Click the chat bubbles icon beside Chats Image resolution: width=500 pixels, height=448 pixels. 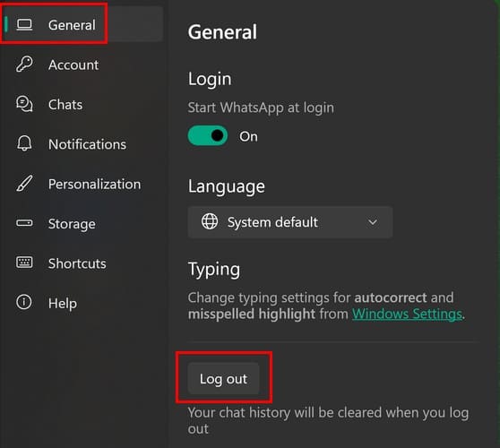24,104
